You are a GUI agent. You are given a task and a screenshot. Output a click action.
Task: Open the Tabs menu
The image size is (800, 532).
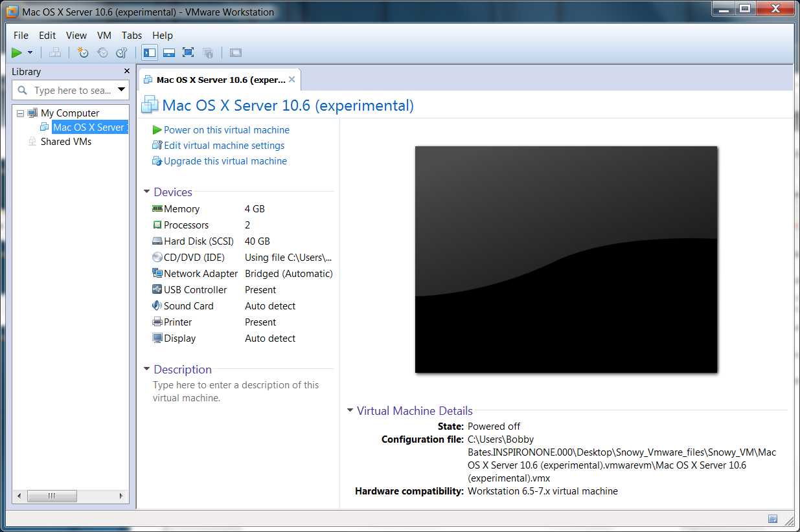(x=131, y=36)
